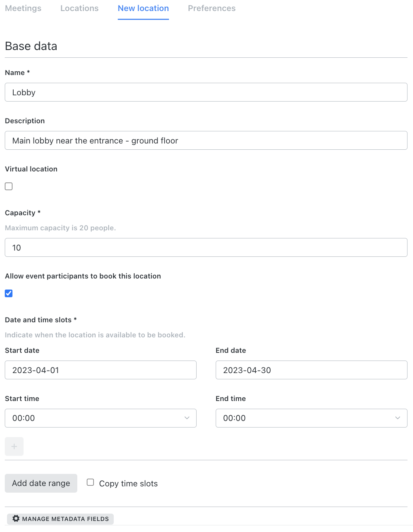Viewport: 413px width, 532px height.
Task: Select the Capacity field showing 10
Action: point(206,247)
